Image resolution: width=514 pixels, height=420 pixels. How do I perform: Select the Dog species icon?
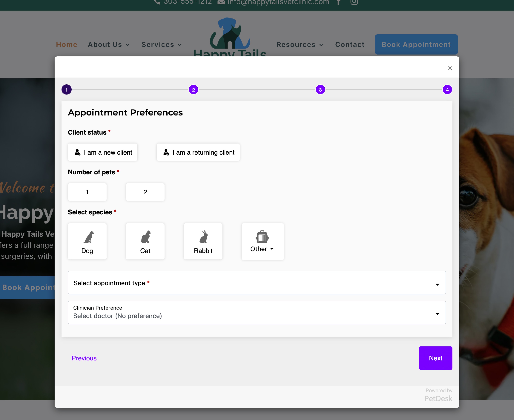(88, 237)
